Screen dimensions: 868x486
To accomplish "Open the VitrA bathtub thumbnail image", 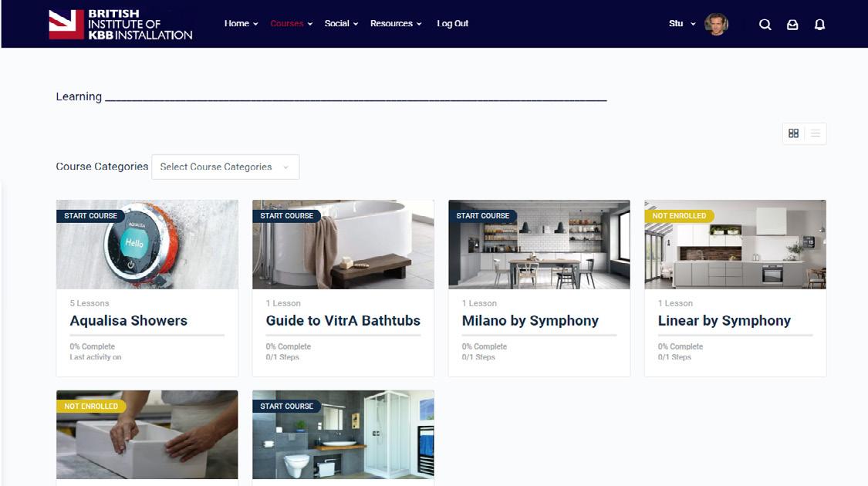I will (x=343, y=245).
